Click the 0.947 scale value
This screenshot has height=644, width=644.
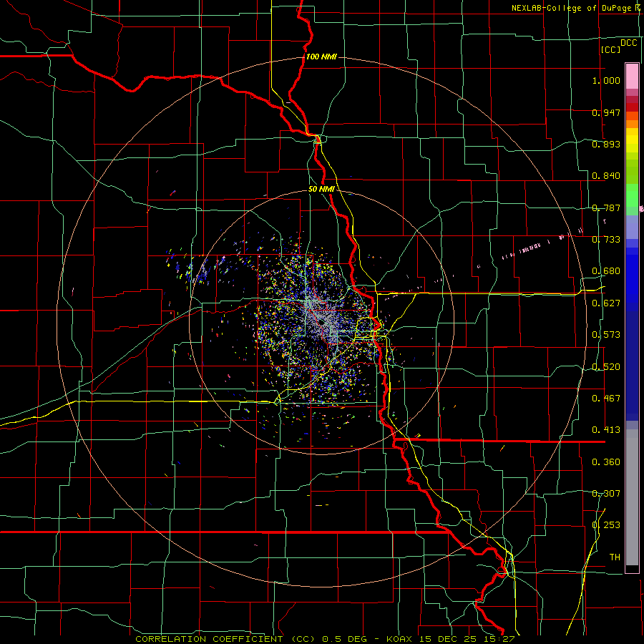606,112
